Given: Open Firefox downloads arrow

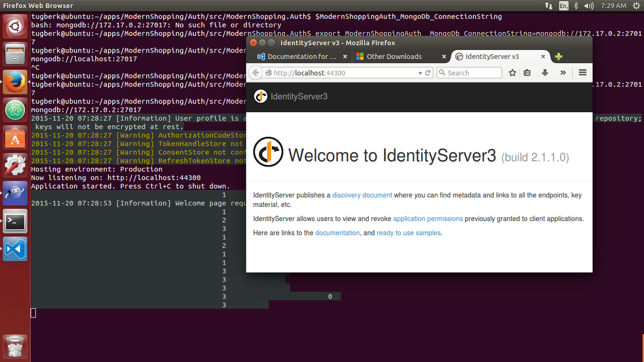Looking at the screenshot, I should tap(545, 72).
